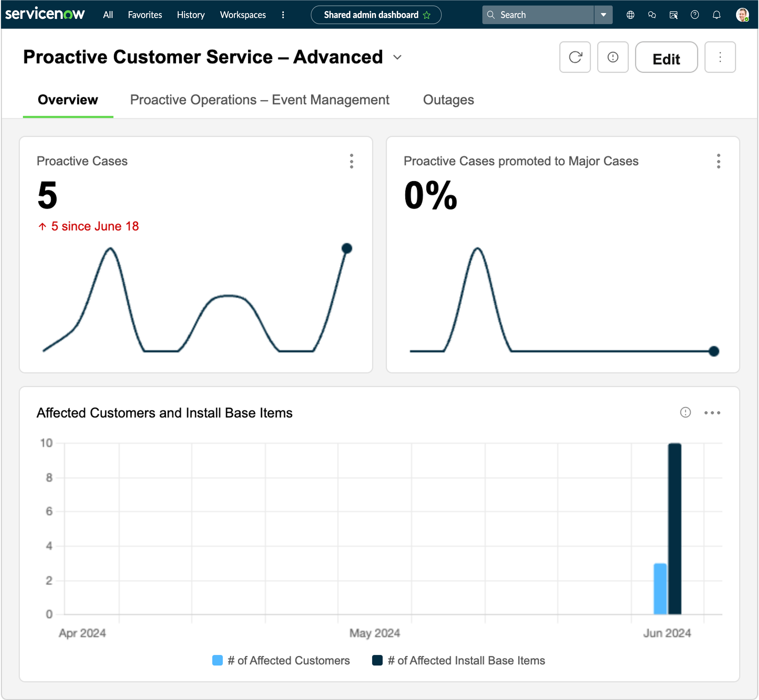Click the dashboard title text
The height and width of the screenshot is (700, 759).
click(x=203, y=57)
